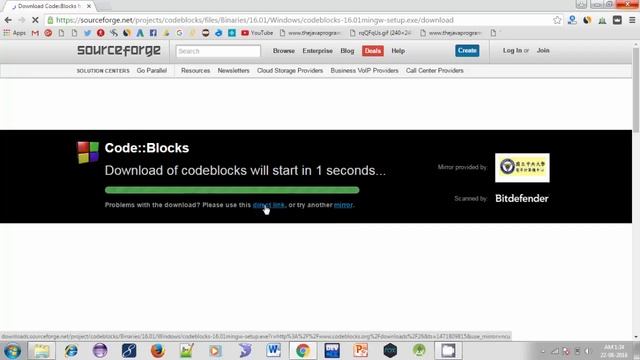Click the blue Create button
The width and height of the screenshot is (640, 360).
467,51
